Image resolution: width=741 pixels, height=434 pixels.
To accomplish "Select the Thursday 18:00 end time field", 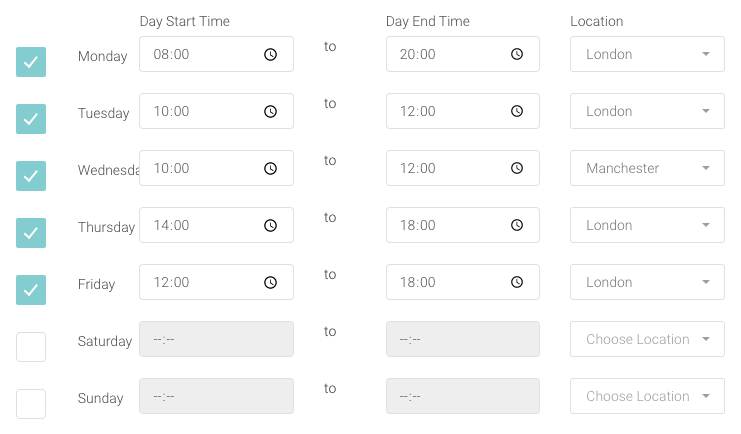I will (463, 225).
